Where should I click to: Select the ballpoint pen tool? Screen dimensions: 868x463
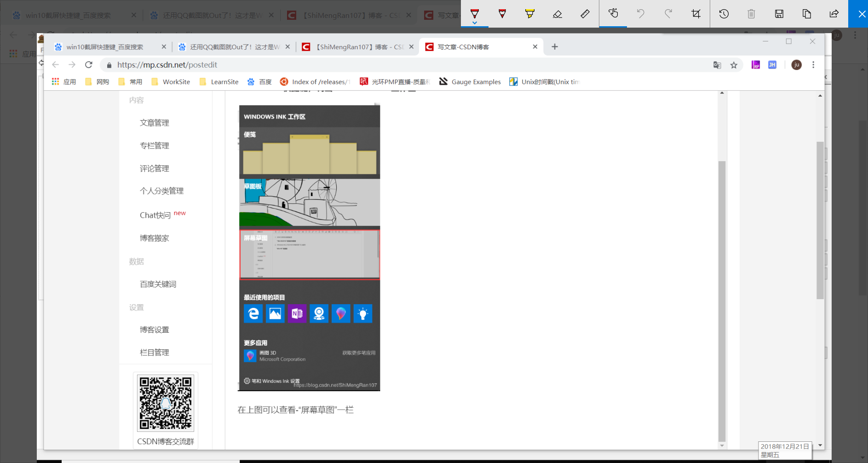[x=475, y=13]
